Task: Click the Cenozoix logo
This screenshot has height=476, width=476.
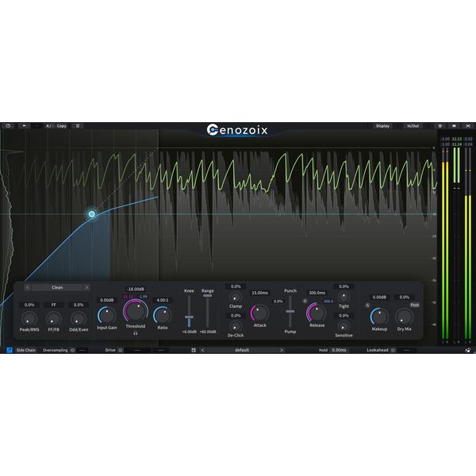Action: 237,130
